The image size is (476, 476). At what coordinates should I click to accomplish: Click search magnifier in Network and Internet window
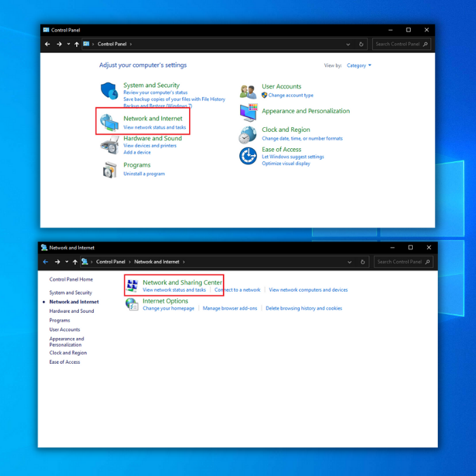[428, 262]
